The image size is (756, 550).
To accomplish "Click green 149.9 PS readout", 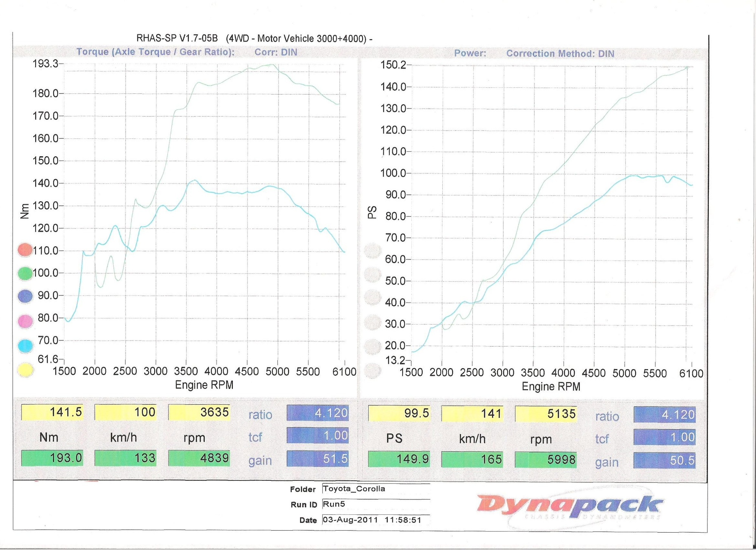I will (399, 459).
